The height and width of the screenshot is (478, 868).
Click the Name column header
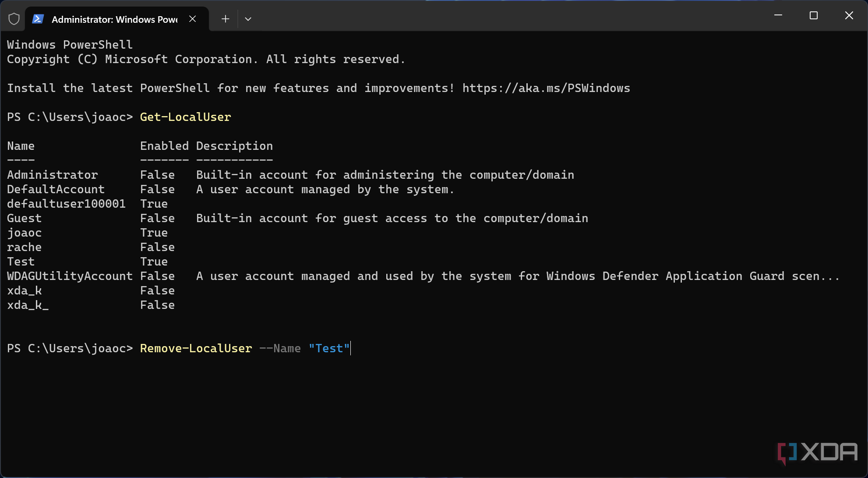[x=21, y=146]
